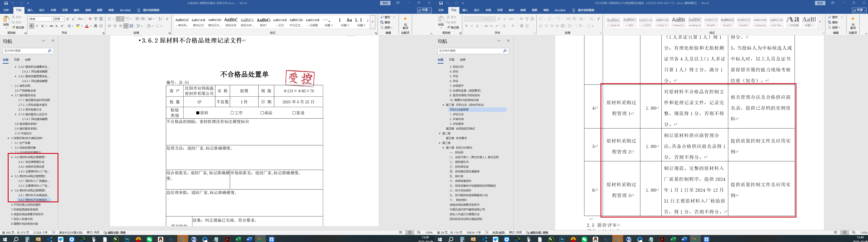Open Photoshop from the left taskbar
Viewport: 868px width, 242px height.
127,239
